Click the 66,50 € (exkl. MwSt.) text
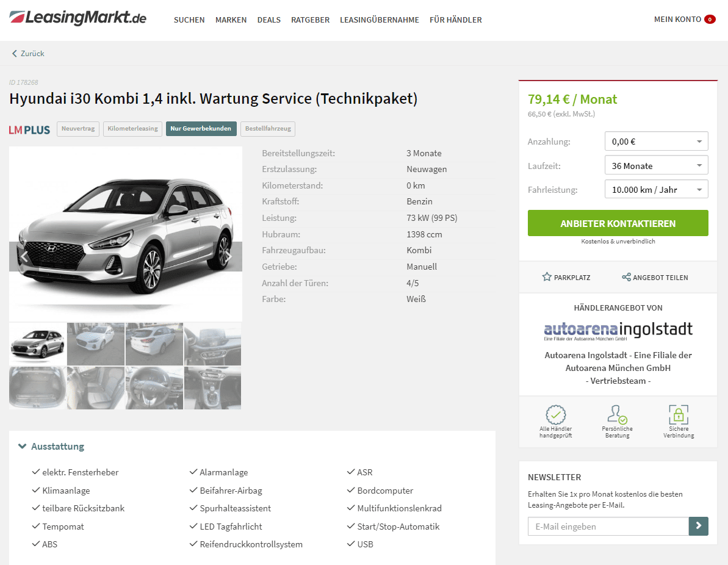 pyautogui.click(x=561, y=113)
